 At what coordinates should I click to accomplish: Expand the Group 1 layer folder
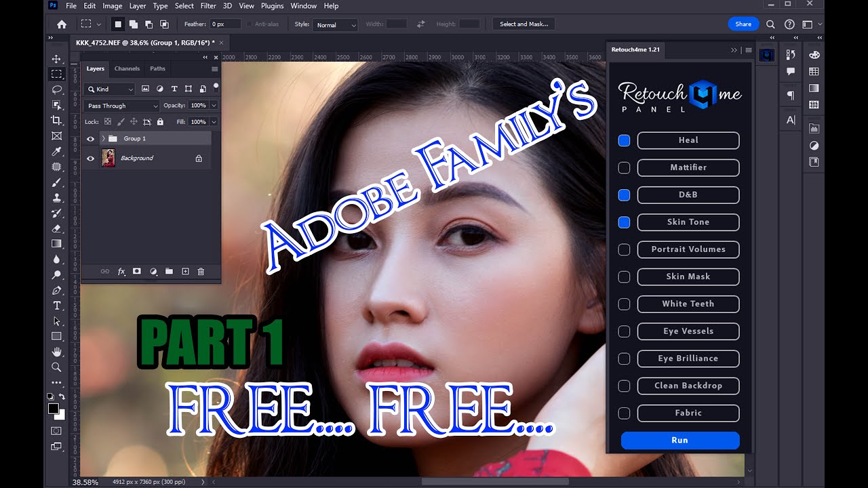(103, 138)
